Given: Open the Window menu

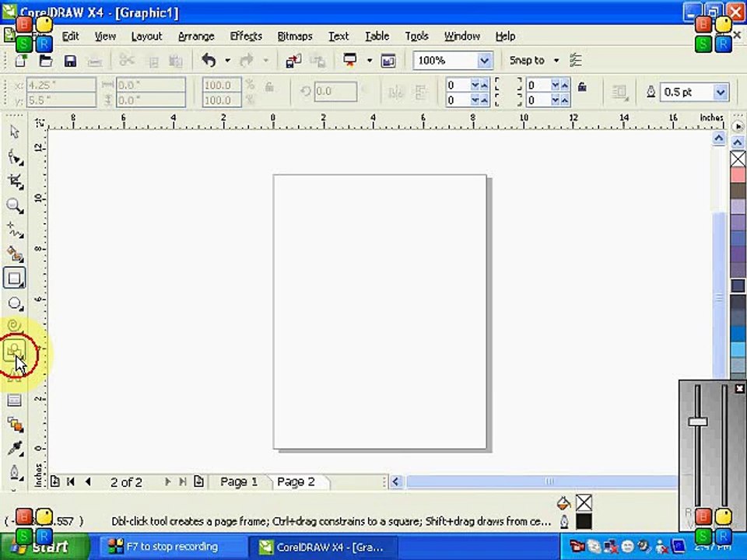Looking at the screenshot, I should pos(462,37).
